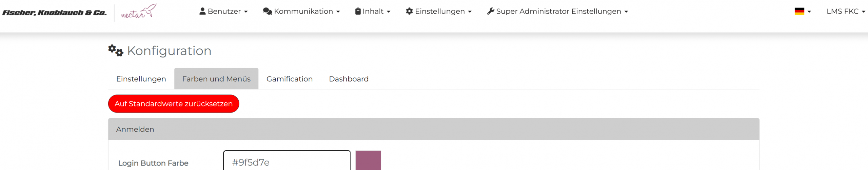Click the Inhalt clipboard icon
This screenshot has height=170, width=868.
tap(358, 11)
